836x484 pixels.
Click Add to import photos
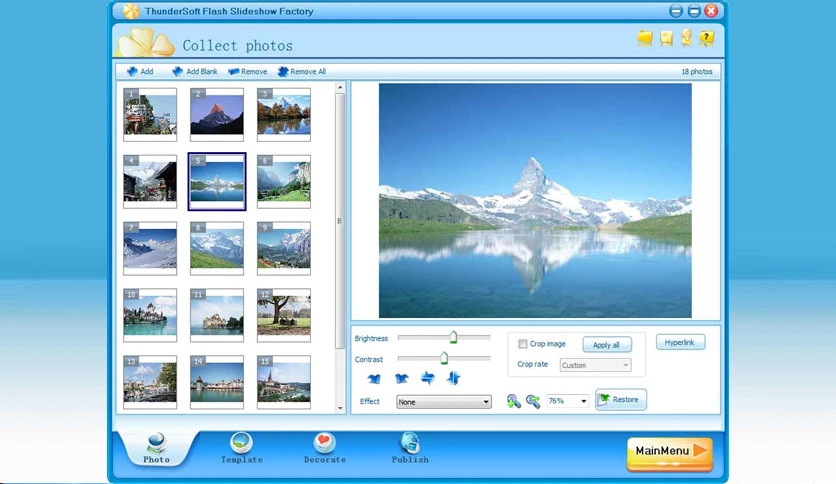pyautogui.click(x=140, y=71)
